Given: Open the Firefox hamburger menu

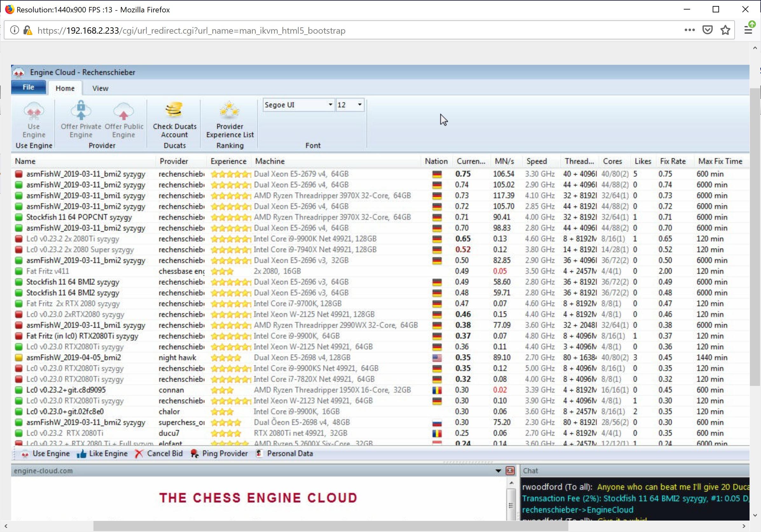Looking at the screenshot, I should point(748,30).
